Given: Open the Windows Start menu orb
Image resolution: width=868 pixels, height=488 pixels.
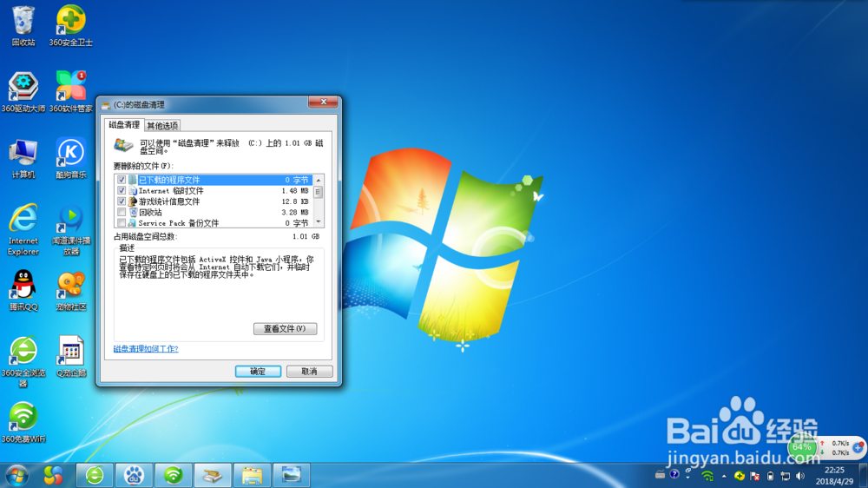Looking at the screenshot, I should click(x=16, y=475).
